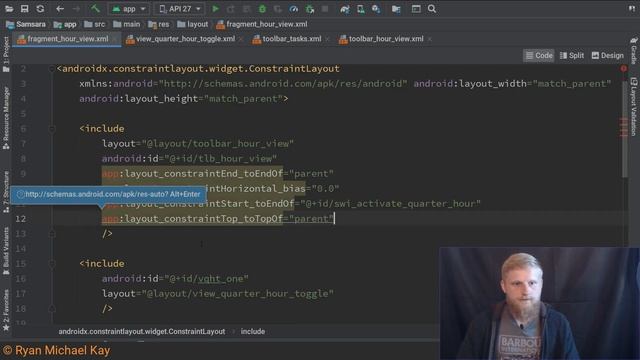This screenshot has height=360, width=640.
Task: Build project with the hammer icon
Action: tap(95, 9)
